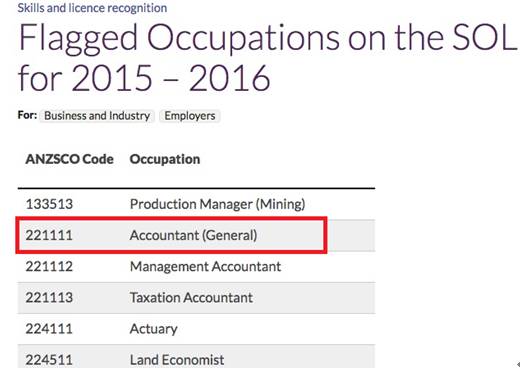Select the Employers tag
Image resolution: width=520 pixels, height=368 pixels.
click(x=190, y=116)
